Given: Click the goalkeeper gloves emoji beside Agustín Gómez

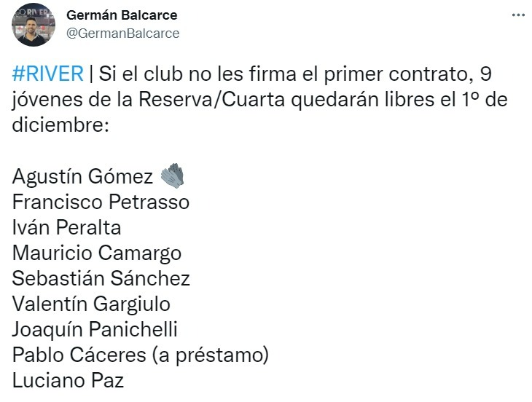Looking at the screenshot, I should click(x=173, y=176).
